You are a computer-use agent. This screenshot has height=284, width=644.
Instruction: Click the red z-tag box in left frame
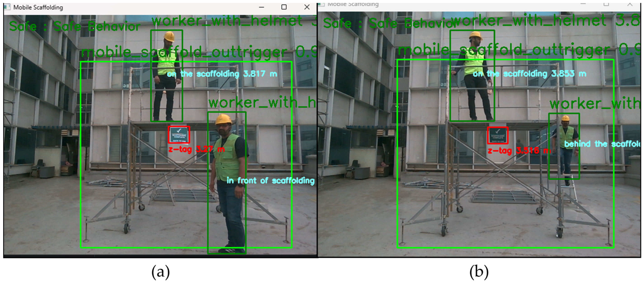pyautogui.click(x=179, y=135)
